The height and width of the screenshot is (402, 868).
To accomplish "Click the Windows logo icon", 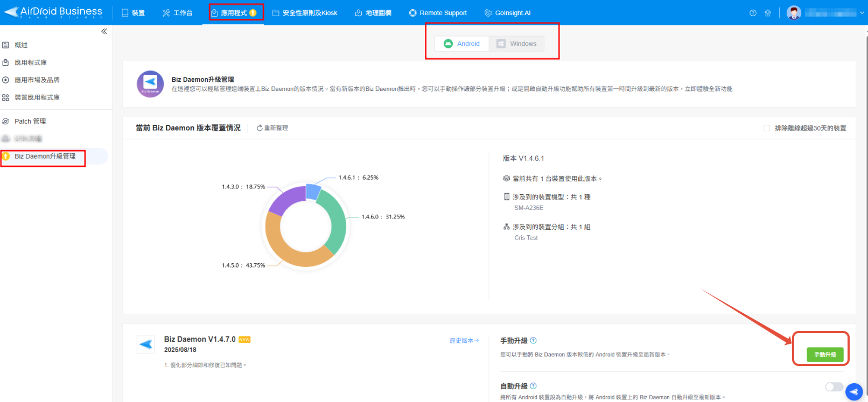I will coord(501,44).
